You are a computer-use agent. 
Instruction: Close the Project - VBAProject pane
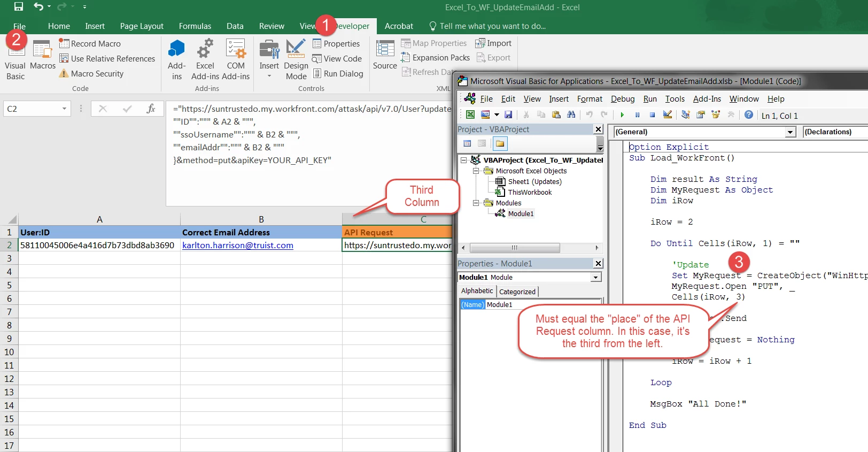click(x=599, y=129)
